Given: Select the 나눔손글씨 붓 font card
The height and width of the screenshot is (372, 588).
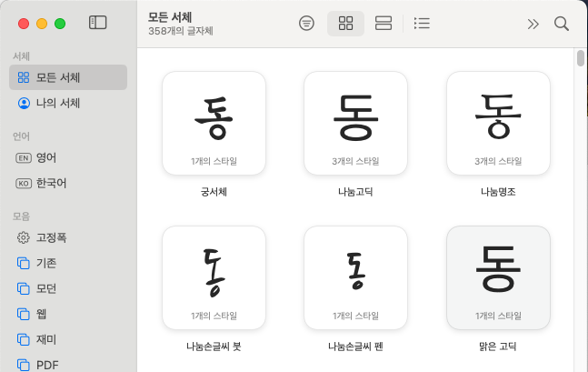Looking at the screenshot, I should click(x=214, y=277).
